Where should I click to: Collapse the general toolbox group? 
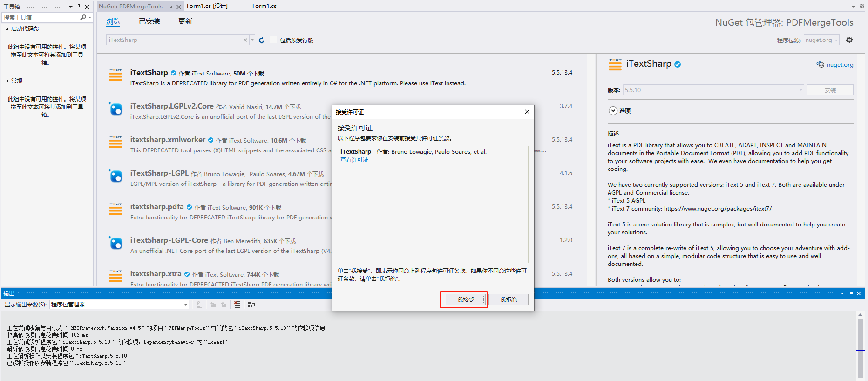tap(7, 81)
